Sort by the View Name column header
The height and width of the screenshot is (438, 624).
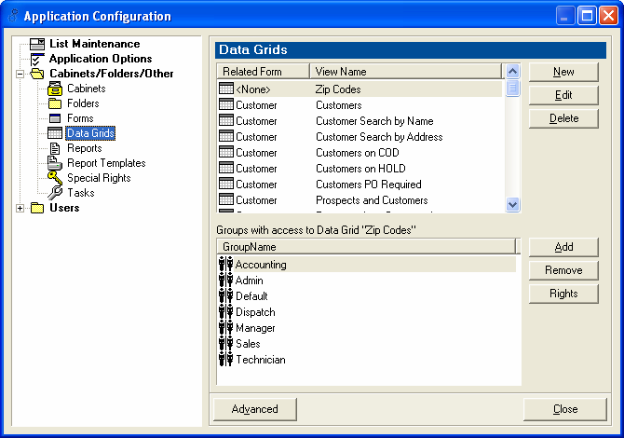click(x=406, y=72)
